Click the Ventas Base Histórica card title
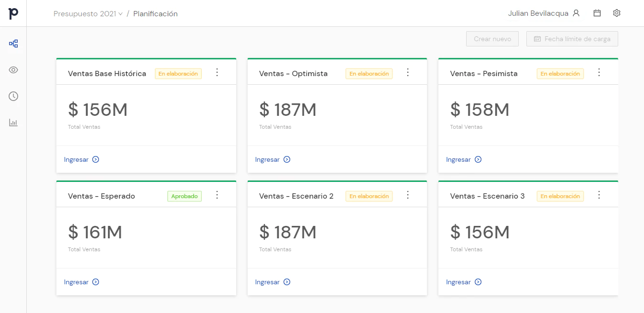 (107, 74)
